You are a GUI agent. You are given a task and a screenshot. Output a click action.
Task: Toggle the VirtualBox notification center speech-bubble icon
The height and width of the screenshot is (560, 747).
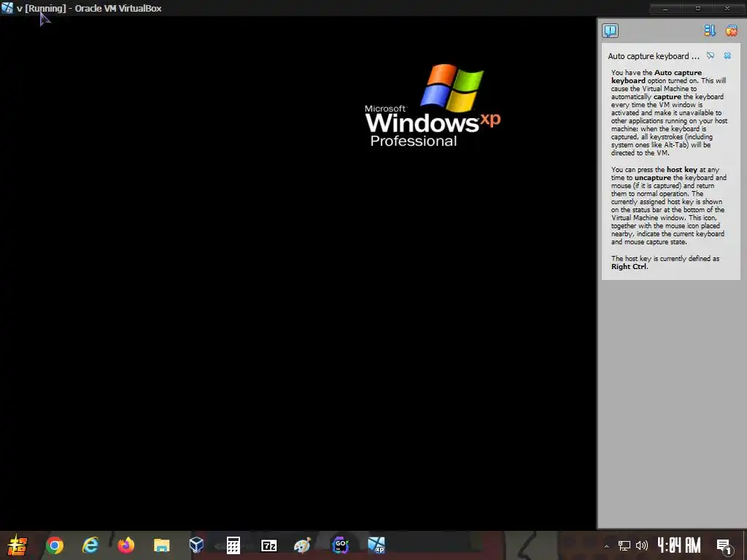coord(610,31)
